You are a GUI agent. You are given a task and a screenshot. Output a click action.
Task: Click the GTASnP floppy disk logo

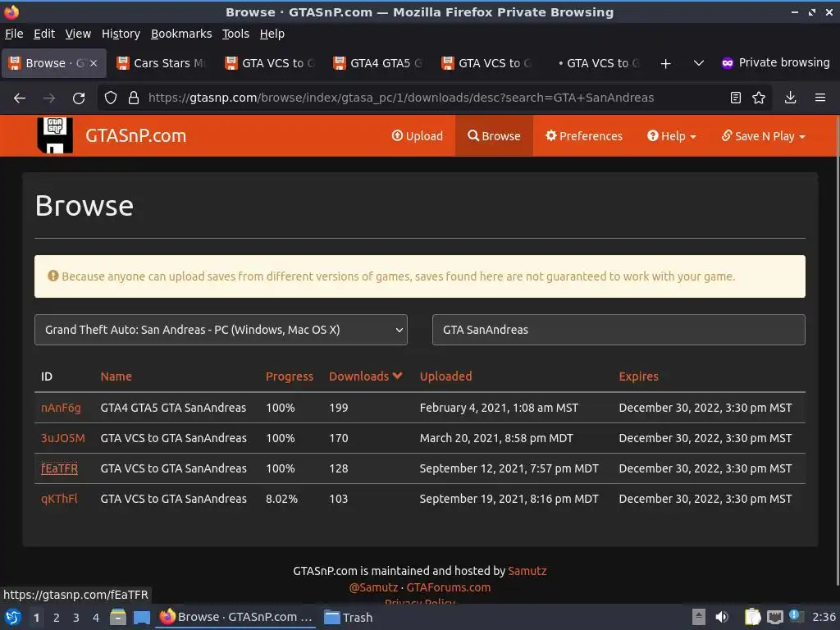(x=55, y=135)
